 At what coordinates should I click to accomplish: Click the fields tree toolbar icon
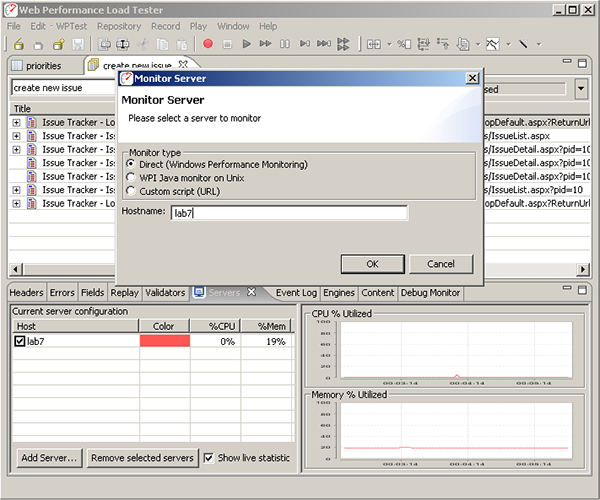coord(423,44)
